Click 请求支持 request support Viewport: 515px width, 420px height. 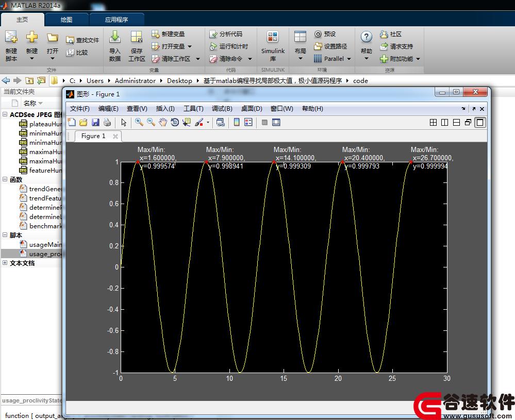click(396, 46)
